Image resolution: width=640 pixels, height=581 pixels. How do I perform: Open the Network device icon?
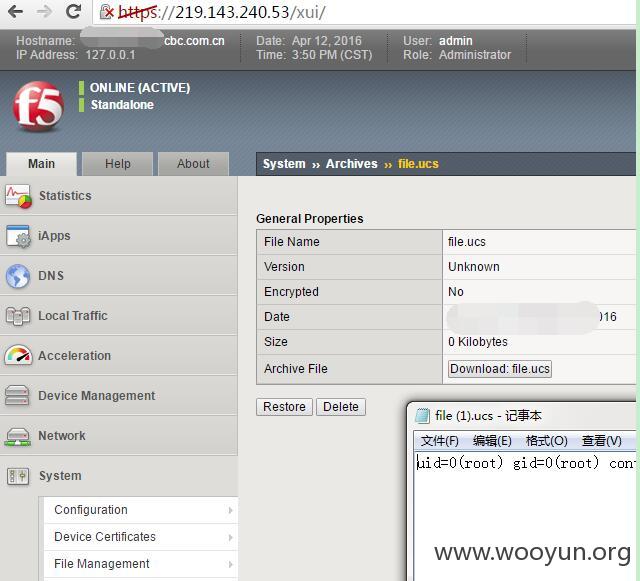(x=18, y=436)
